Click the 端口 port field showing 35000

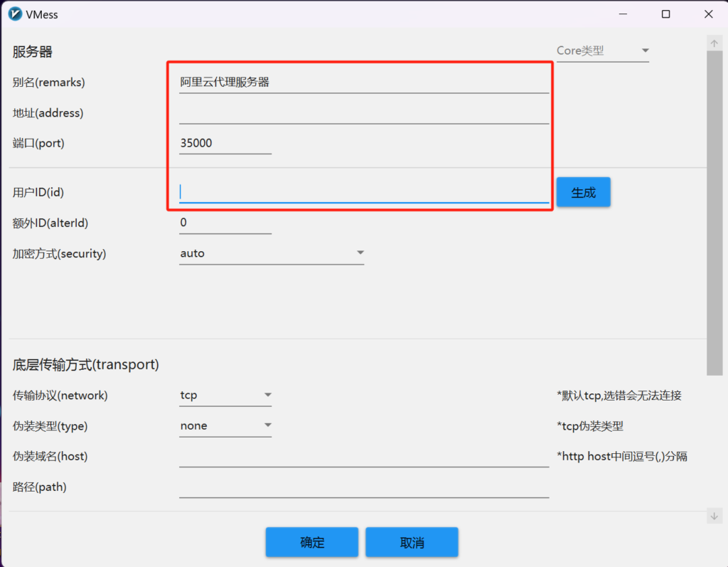225,143
